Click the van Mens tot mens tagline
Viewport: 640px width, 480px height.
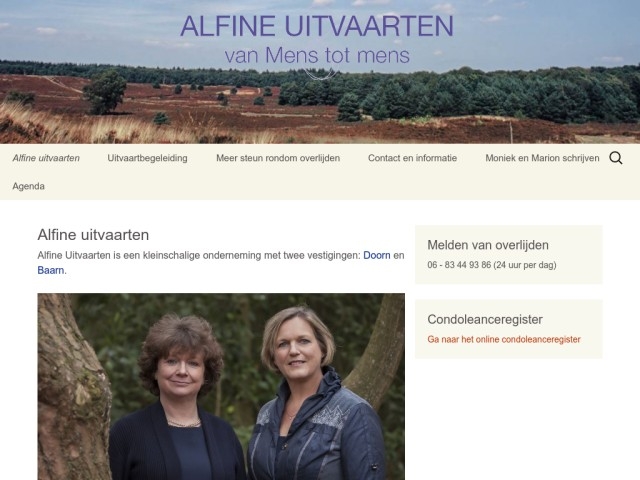317,56
